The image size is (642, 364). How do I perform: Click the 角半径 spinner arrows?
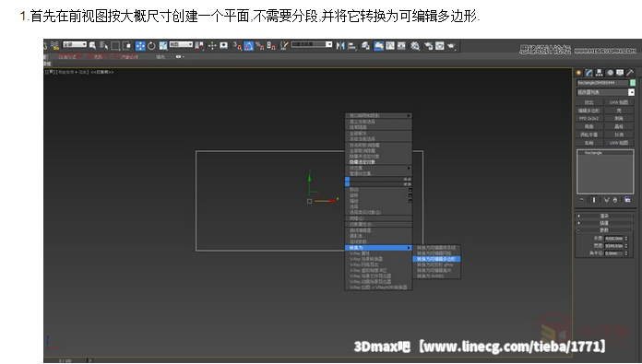626,253
